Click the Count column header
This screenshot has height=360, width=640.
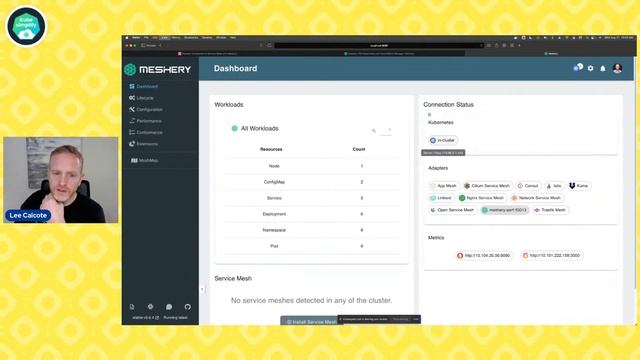pyautogui.click(x=359, y=149)
